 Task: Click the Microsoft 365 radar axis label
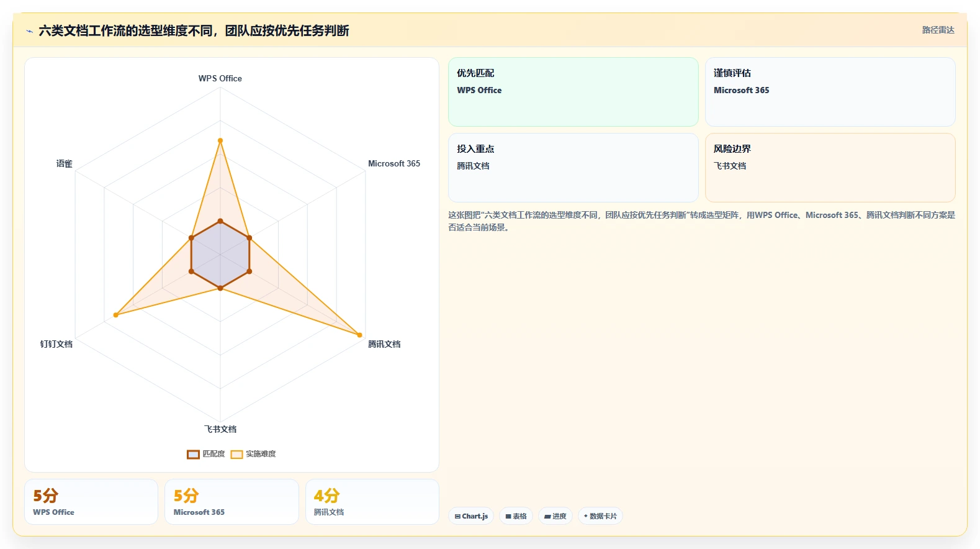pyautogui.click(x=394, y=163)
